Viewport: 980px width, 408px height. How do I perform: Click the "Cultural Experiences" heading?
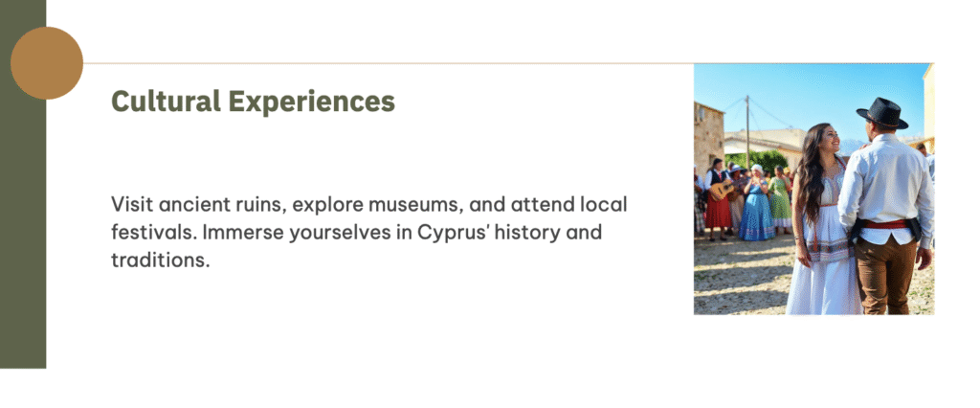click(x=253, y=101)
